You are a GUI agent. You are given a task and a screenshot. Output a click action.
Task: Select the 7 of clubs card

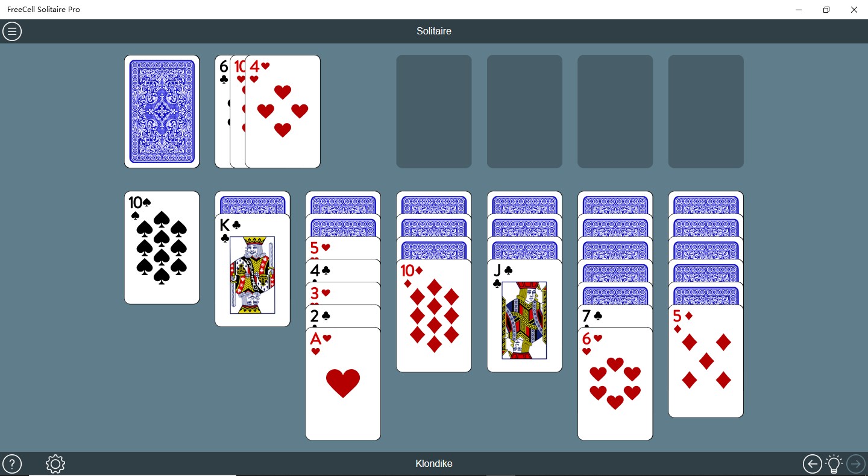click(x=615, y=316)
